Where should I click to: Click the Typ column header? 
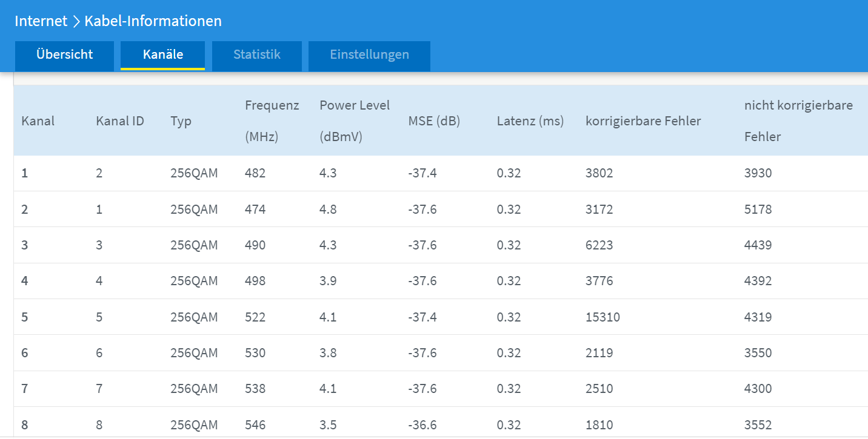tap(181, 120)
